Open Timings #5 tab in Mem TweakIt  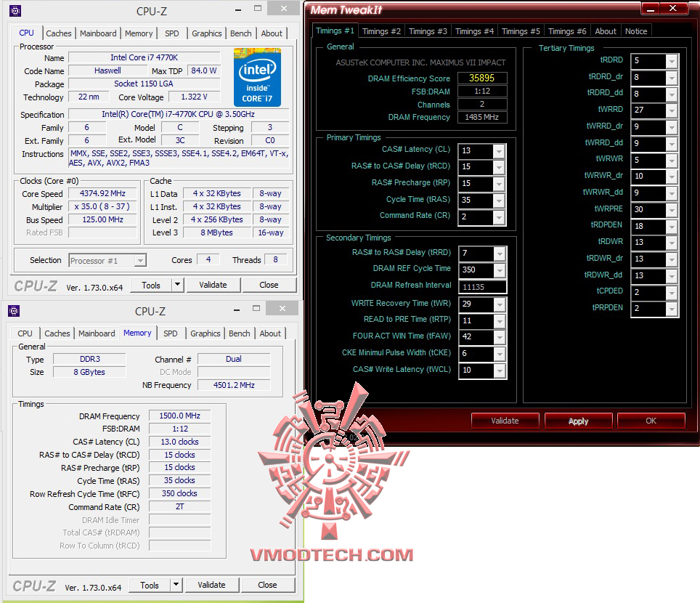(521, 31)
